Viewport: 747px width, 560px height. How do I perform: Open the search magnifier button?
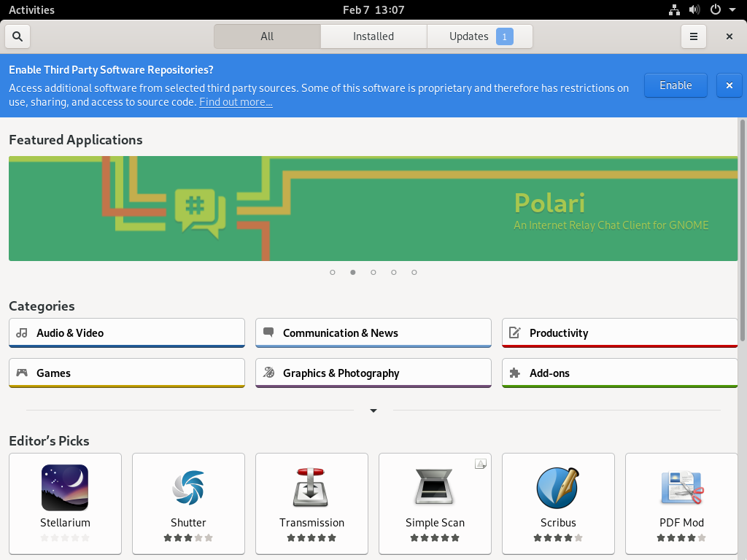(x=18, y=36)
